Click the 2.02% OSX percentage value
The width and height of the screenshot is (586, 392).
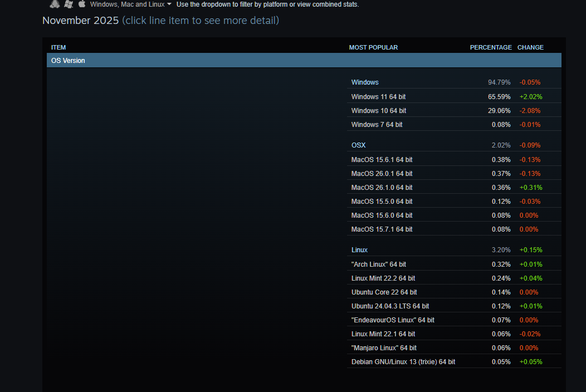tap(501, 145)
